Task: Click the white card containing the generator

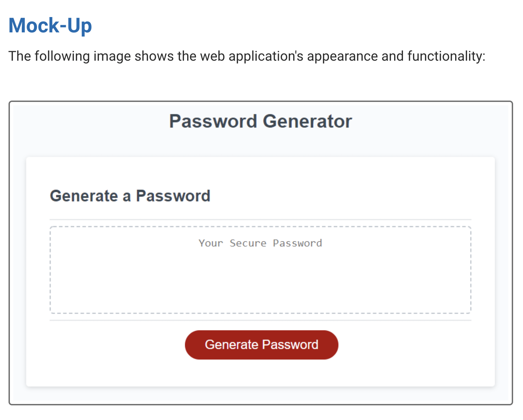Action: point(260,170)
